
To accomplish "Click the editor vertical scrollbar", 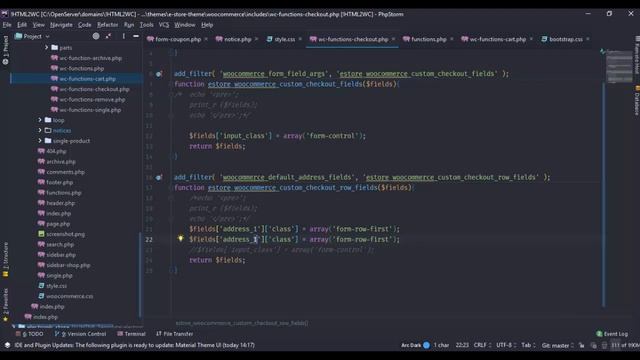I will pos(603,194).
